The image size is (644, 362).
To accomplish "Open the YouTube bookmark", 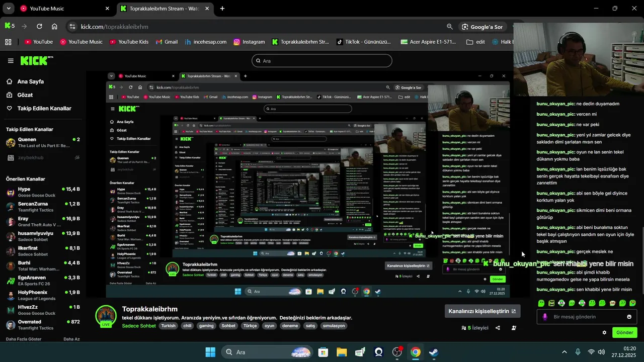I will click(39, 42).
